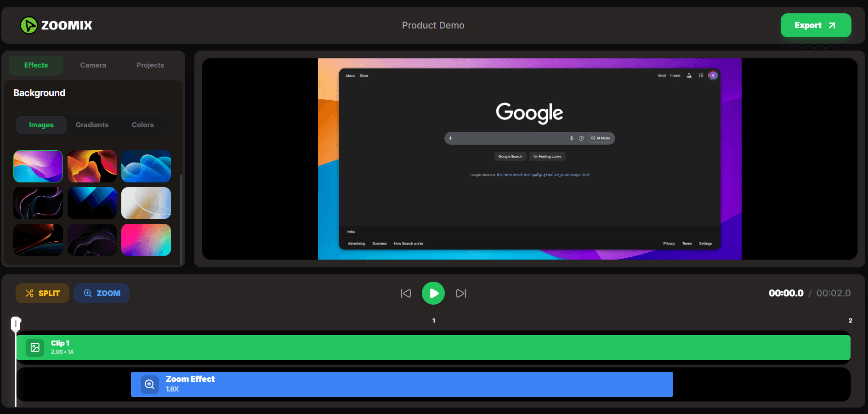The image size is (868, 414).
Task: Click the Privacy footer link
Action: [x=669, y=244]
